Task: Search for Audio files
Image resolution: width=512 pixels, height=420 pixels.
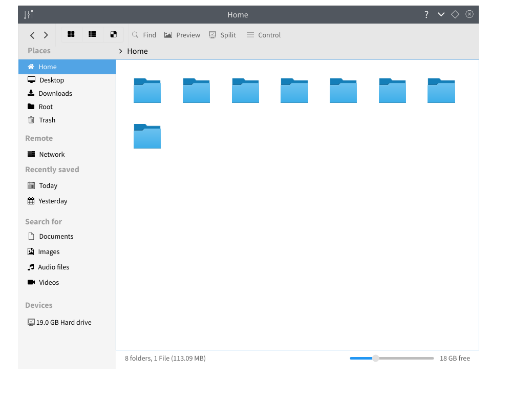Action: (x=53, y=267)
